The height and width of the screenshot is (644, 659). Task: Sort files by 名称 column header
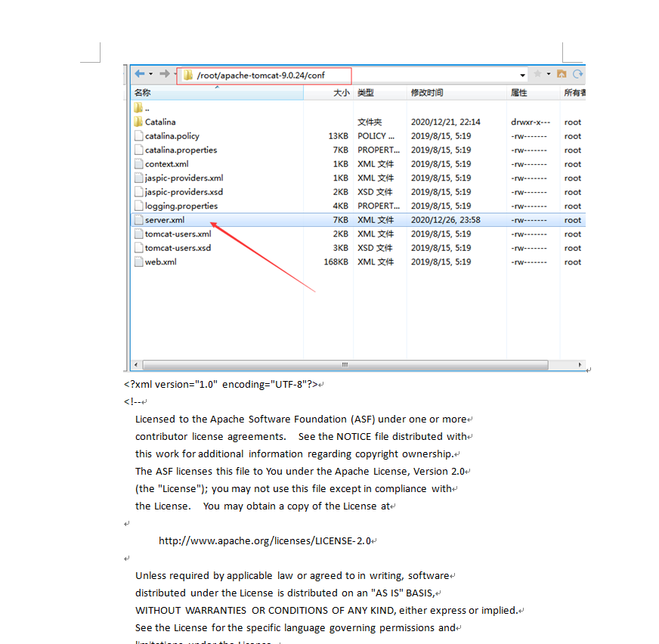coord(143,93)
